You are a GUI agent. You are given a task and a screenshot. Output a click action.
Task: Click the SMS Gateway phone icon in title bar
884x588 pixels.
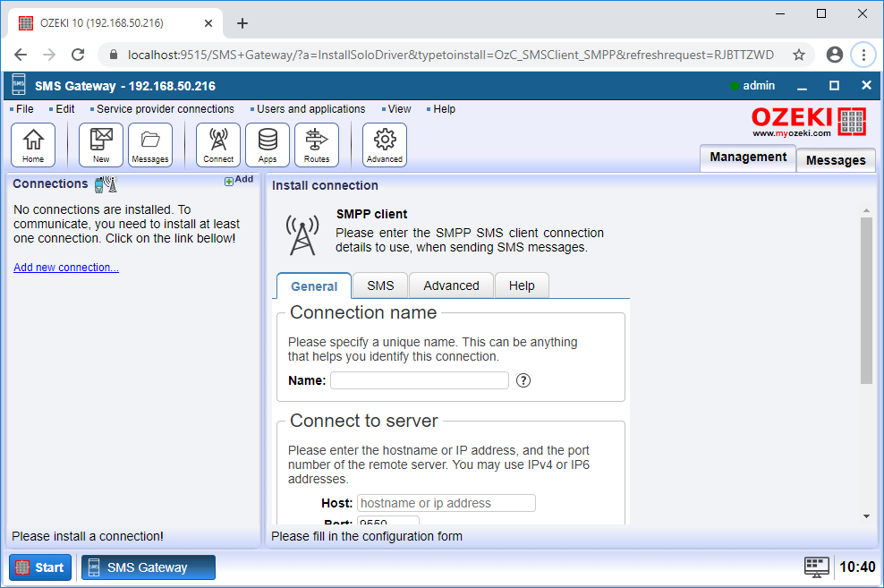pyautogui.click(x=19, y=86)
